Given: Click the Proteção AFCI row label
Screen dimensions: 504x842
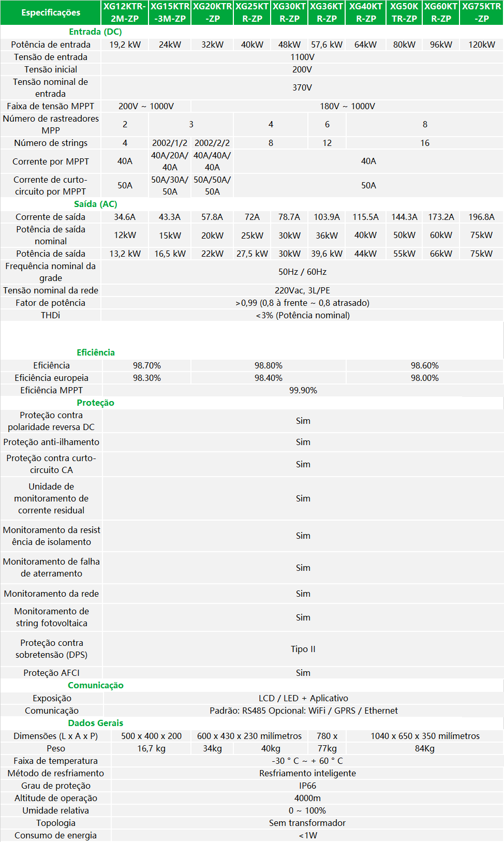Looking at the screenshot, I should [51, 673].
